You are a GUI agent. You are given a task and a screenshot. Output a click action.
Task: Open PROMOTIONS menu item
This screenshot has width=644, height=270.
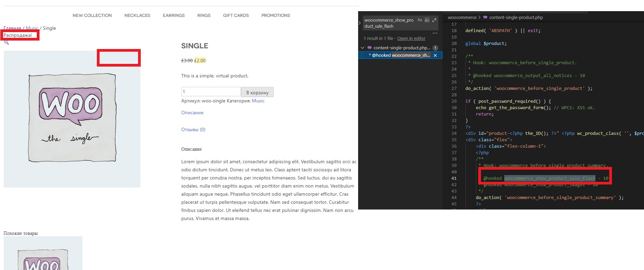276,16
